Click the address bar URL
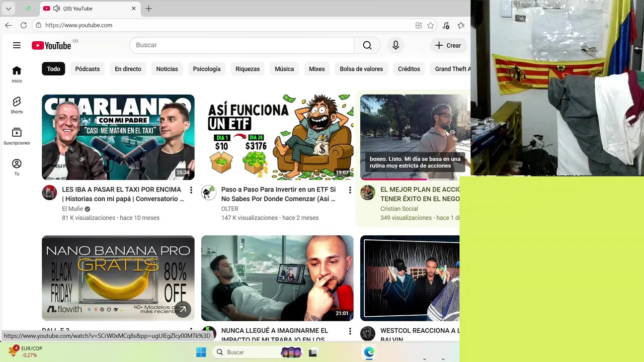The height and width of the screenshot is (362, 644). point(78,25)
